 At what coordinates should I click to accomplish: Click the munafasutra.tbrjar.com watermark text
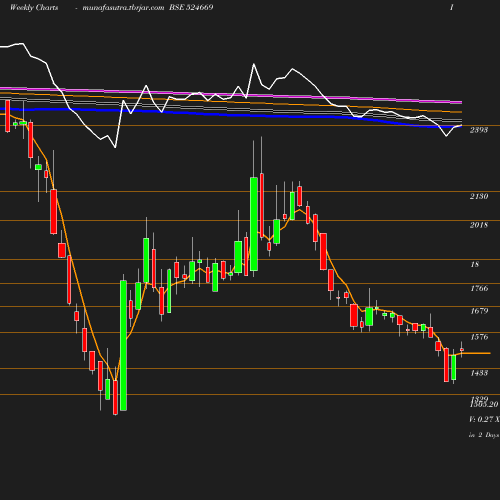coord(123,8)
